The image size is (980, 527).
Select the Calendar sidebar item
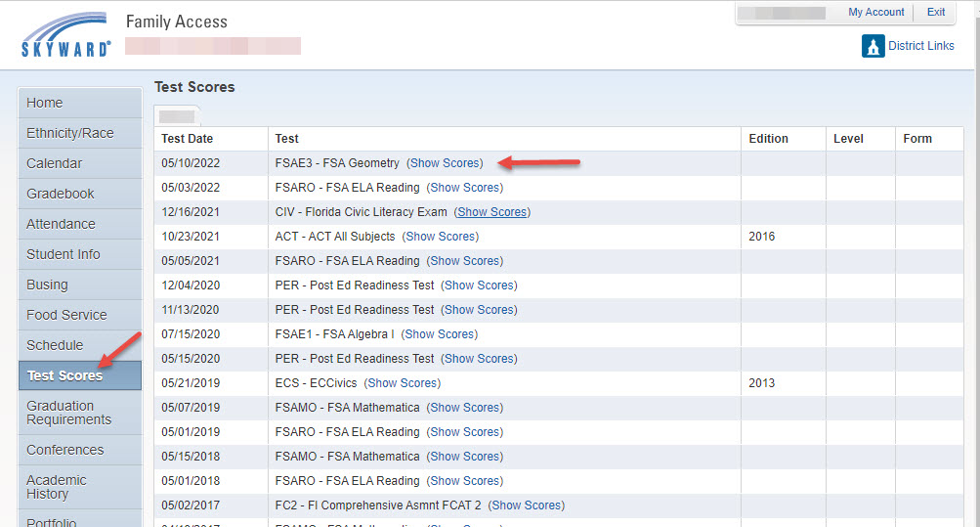[x=55, y=163]
